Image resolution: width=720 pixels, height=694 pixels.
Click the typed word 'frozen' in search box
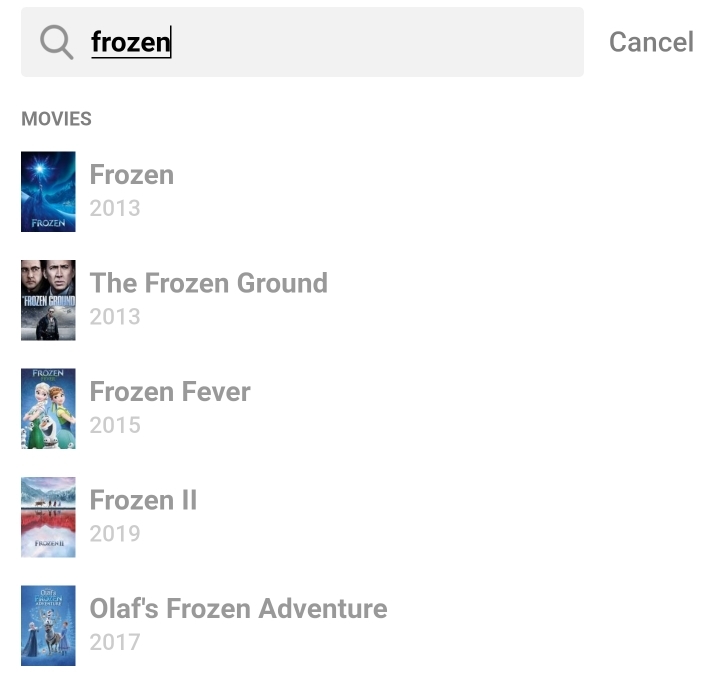tap(130, 42)
